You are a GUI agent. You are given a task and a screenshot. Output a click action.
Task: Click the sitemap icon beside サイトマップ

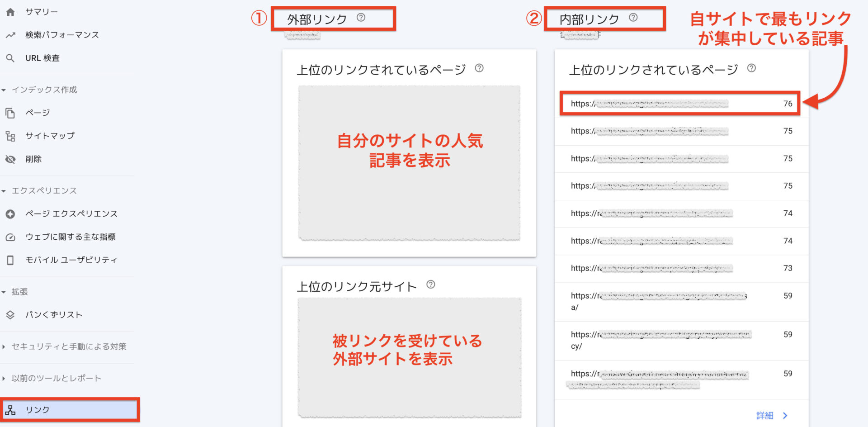[x=10, y=136]
